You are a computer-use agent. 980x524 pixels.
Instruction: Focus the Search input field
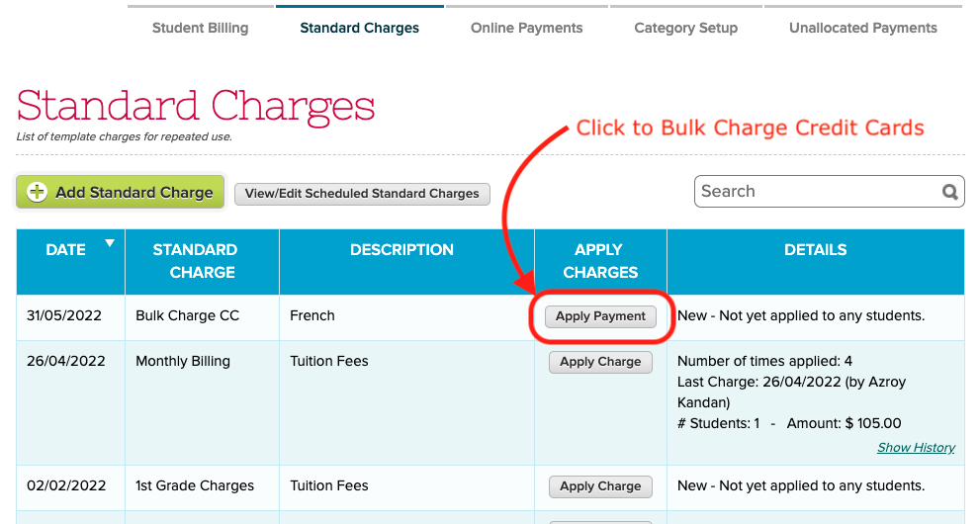[819, 191]
